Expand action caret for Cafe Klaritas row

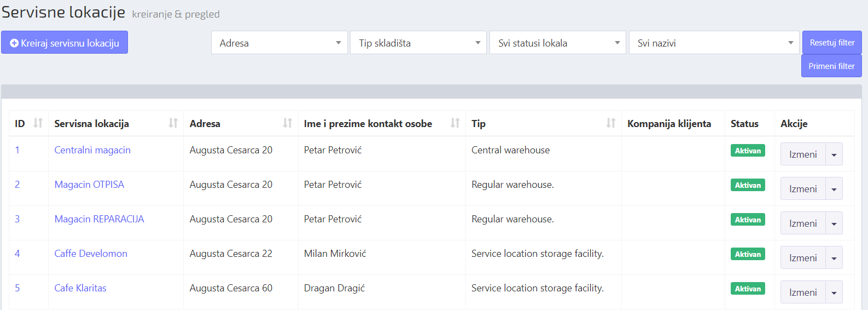(x=834, y=292)
